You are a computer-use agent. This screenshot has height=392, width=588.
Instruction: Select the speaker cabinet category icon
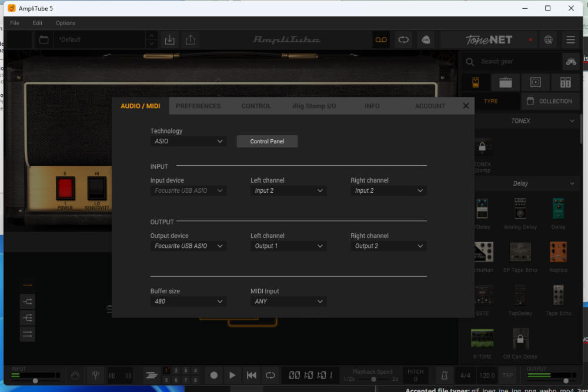click(536, 82)
